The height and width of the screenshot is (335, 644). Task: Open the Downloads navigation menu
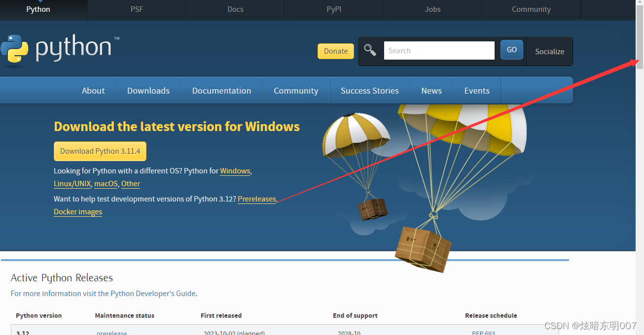click(148, 91)
